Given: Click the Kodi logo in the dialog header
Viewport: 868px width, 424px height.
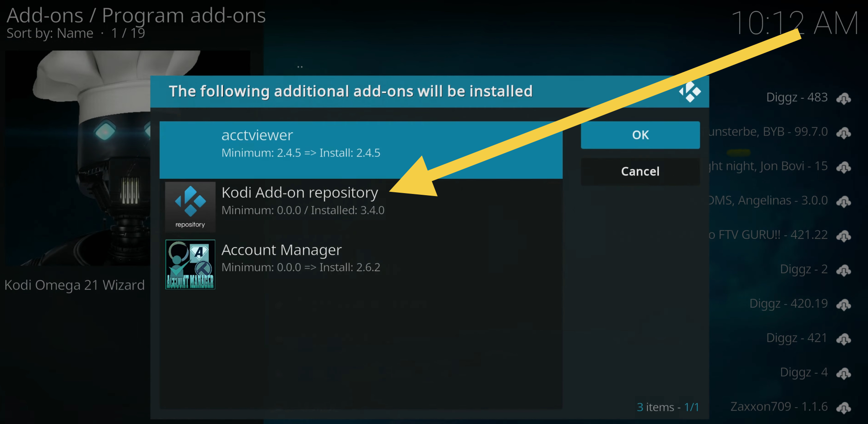Looking at the screenshot, I should click(690, 92).
